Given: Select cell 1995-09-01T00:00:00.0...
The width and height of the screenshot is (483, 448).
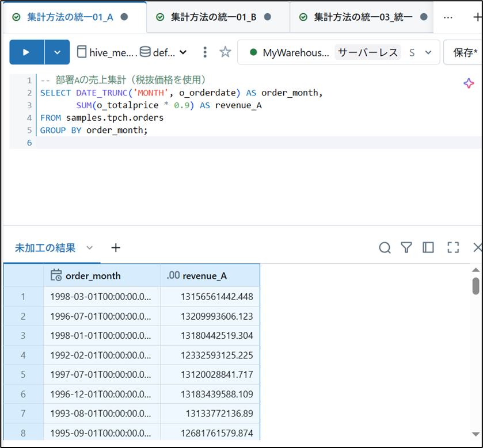Looking at the screenshot, I should [x=102, y=432].
